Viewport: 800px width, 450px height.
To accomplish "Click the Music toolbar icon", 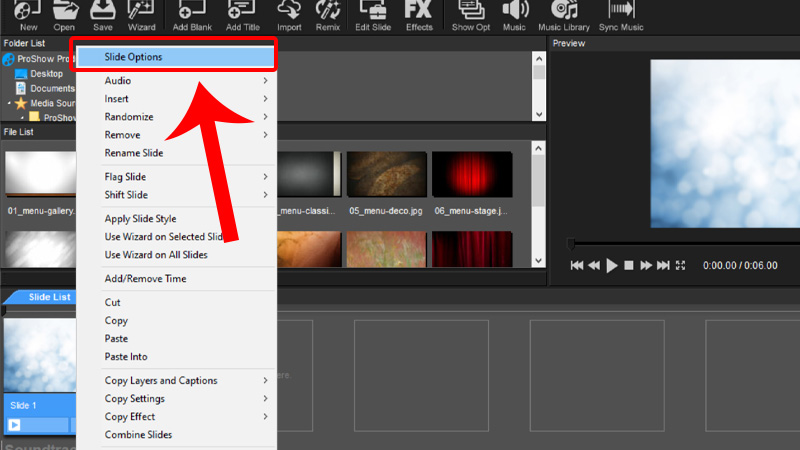I will [514, 14].
